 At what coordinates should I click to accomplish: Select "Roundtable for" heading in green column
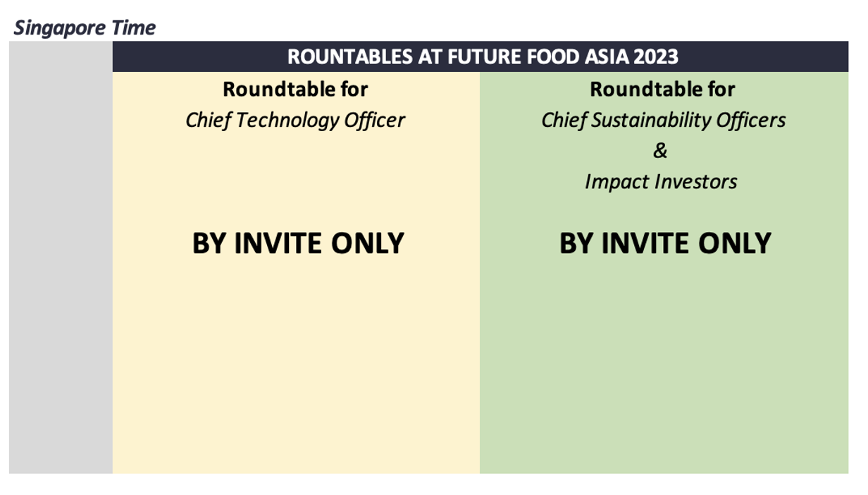662,90
